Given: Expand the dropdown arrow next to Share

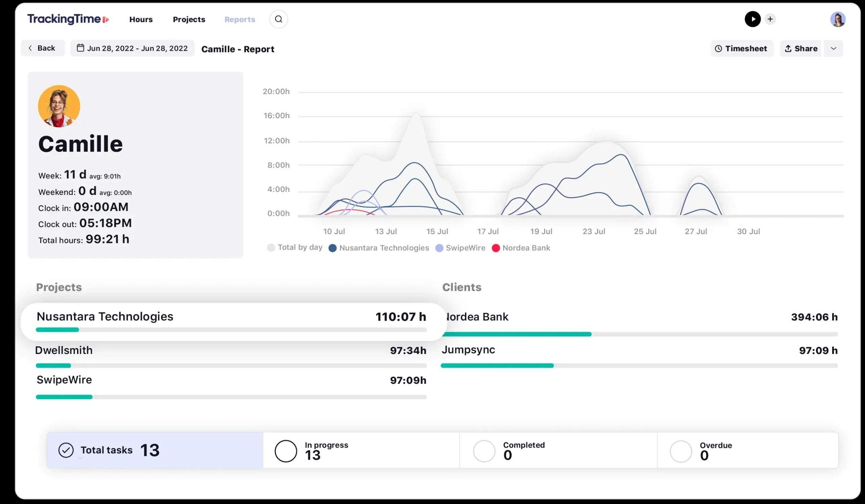Looking at the screenshot, I should click(833, 48).
